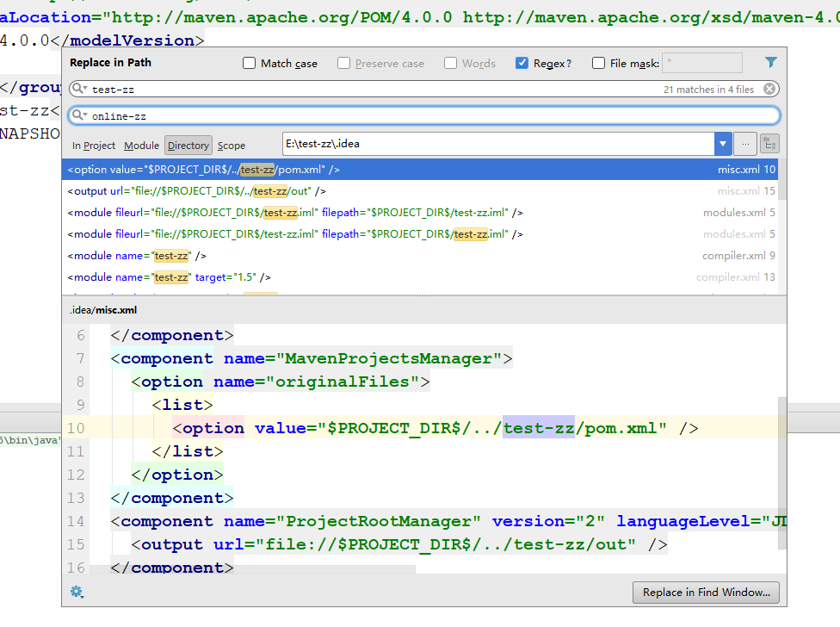Image resolution: width=840 pixels, height=627 pixels.
Task: Select the first modules.xml 5 fileurl result
Action: click(x=420, y=212)
